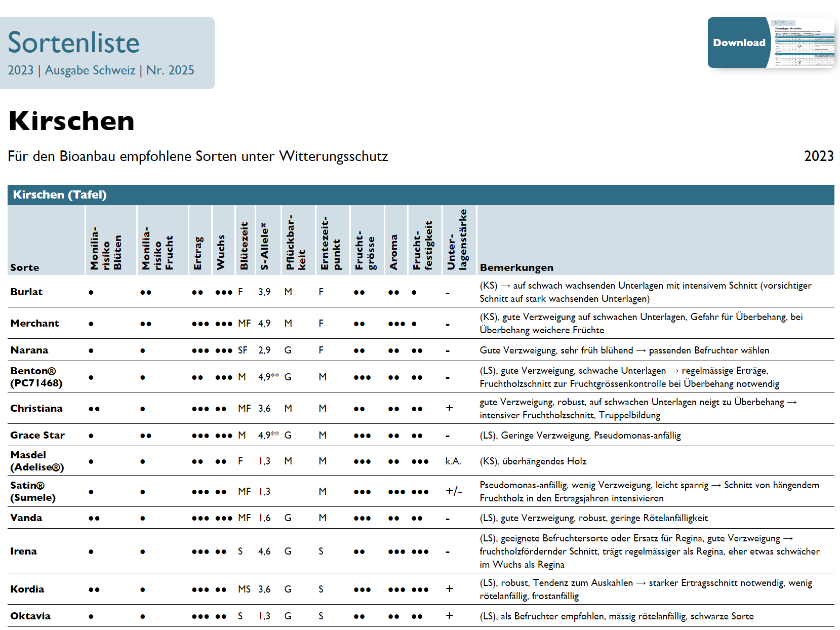
Task: Click Christiana's remark mentioning 'Truppelbildung'
Action: [x=638, y=408]
